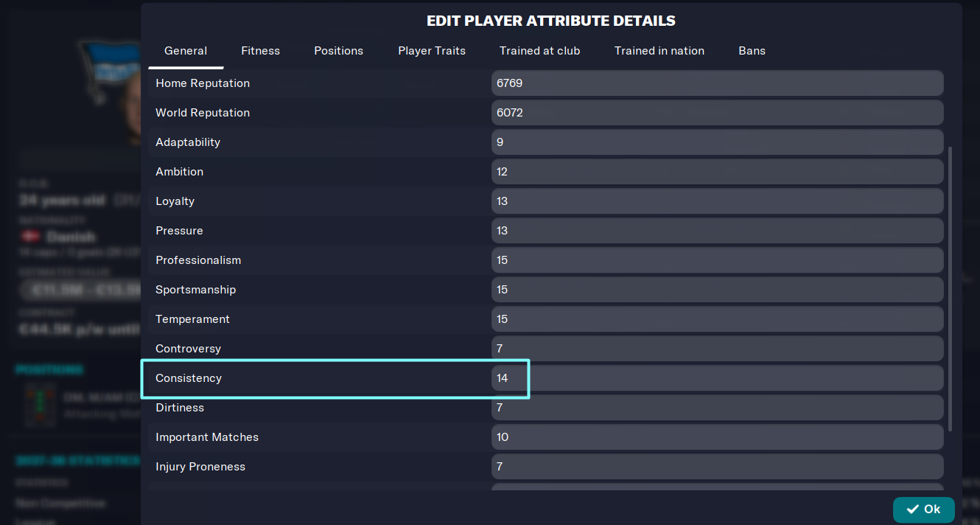
Task: Select the Player Traits tab
Action: [x=432, y=51]
